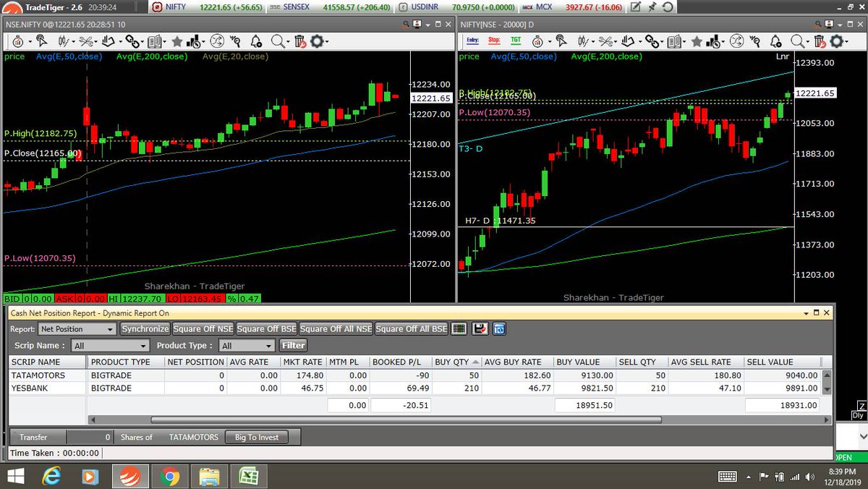Click the shuffle arrows circle icon in left chart
The image size is (868, 489).
point(218,41)
